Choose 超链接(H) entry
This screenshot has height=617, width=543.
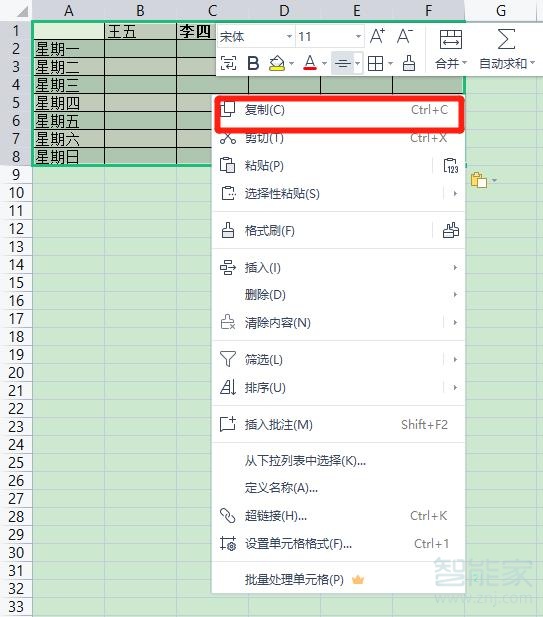[x=338, y=515]
